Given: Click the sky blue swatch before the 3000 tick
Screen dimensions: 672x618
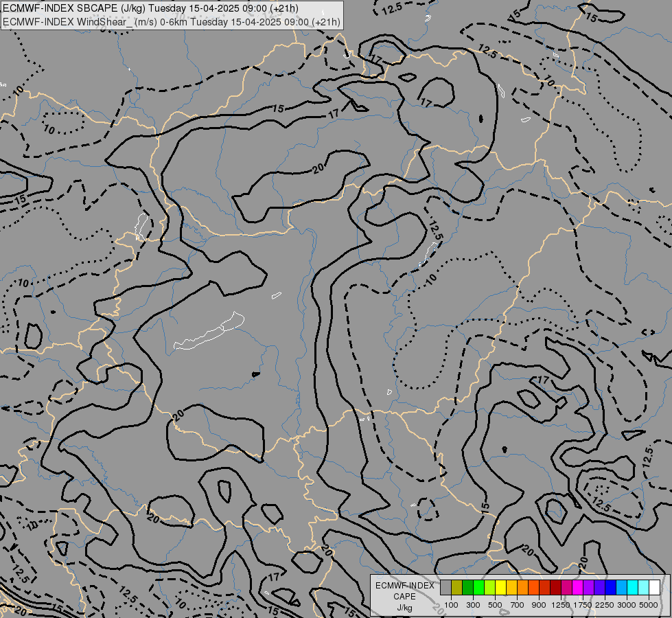Looking at the screenshot, I should coord(621,587).
